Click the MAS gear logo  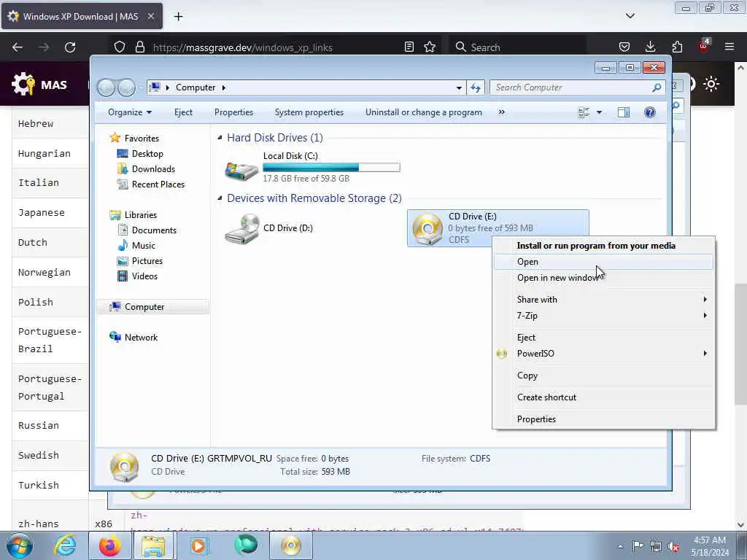click(x=23, y=85)
